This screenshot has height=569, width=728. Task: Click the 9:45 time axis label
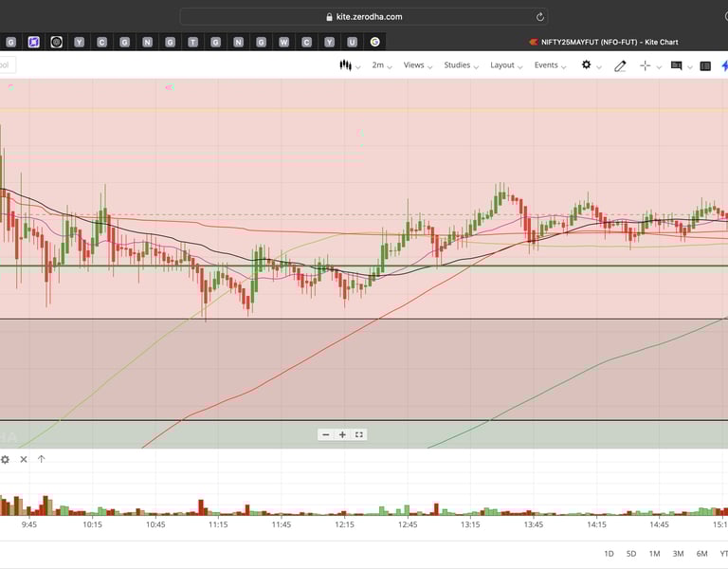[28, 524]
